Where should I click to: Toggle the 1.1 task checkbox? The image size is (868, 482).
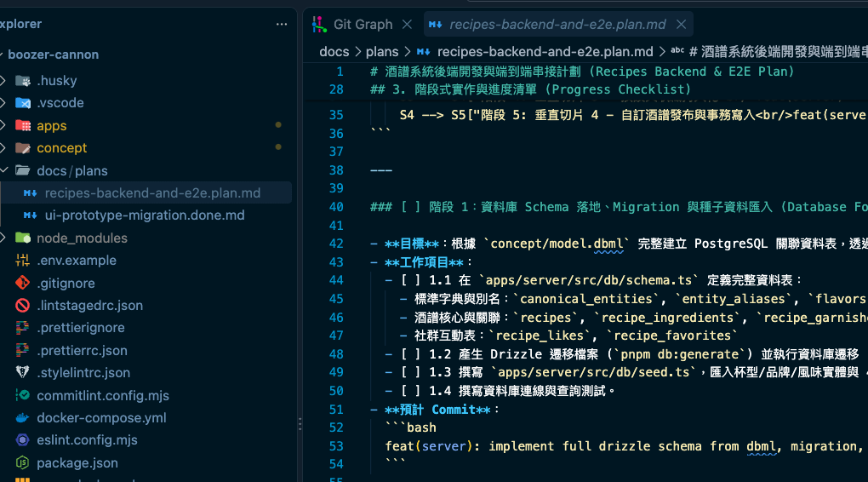[411, 280]
